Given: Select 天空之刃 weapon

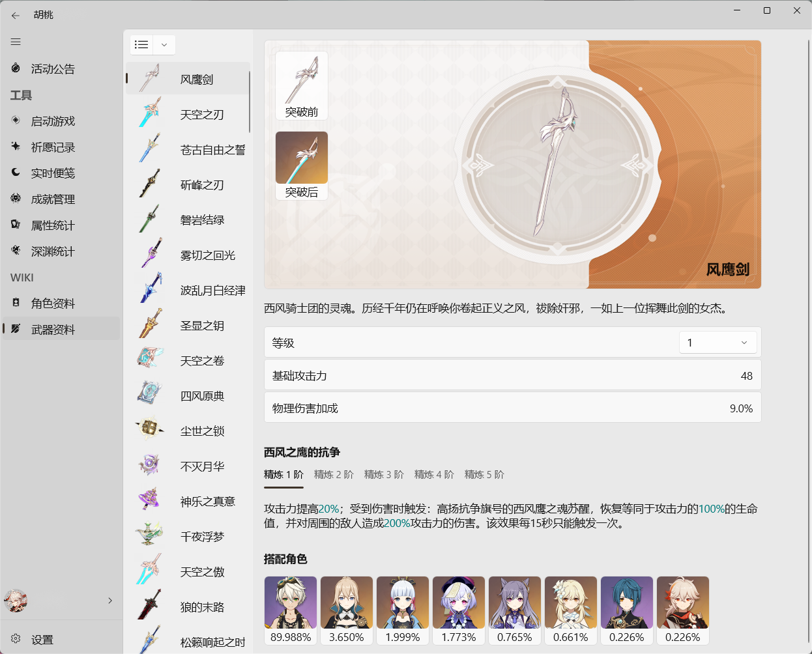Looking at the screenshot, I should (x=187, y=115).
